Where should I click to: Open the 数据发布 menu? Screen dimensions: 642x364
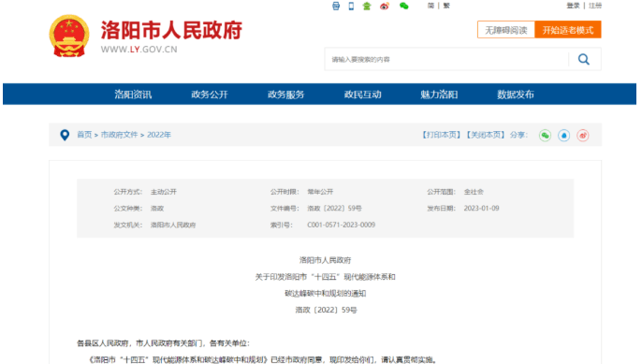[516, 95]
